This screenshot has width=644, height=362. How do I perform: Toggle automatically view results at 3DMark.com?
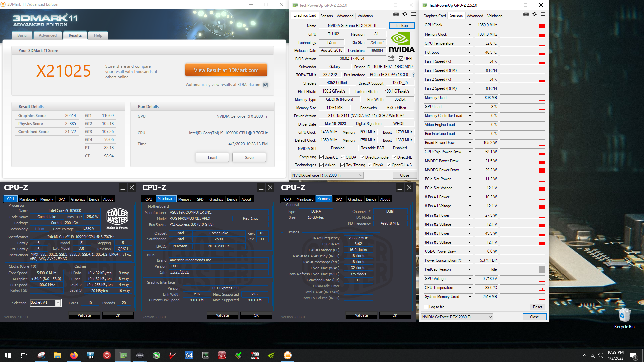pos(266,85)
